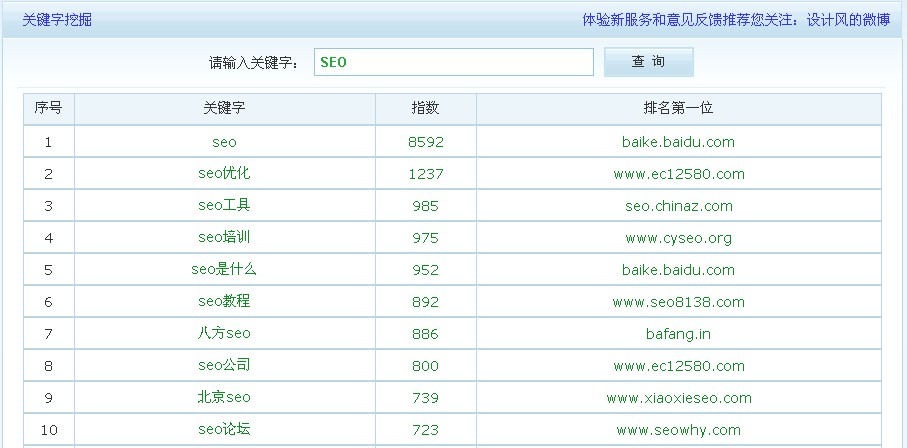The height and width of the screenshot is (448, 907).
Task: Click serial number 5 cell
Action: tap(49, 270)
